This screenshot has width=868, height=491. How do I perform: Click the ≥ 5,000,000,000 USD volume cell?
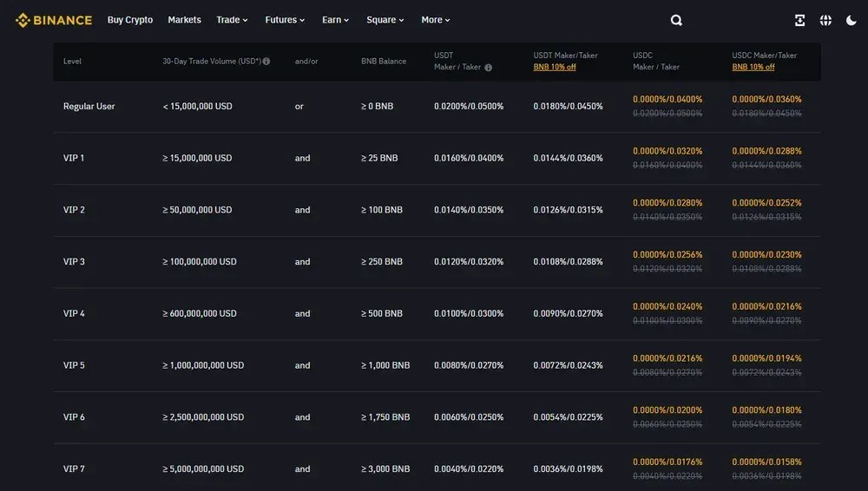tap(203, 468)
